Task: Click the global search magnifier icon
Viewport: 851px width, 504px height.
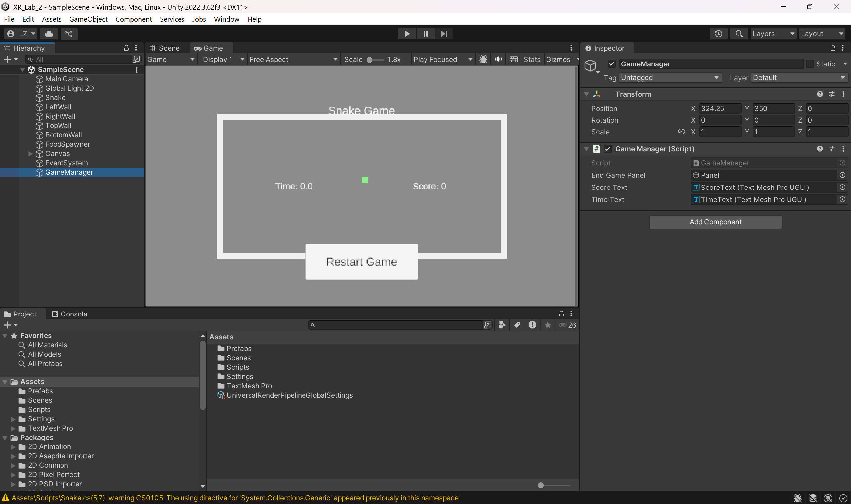Action: click(x=739, y=34)
